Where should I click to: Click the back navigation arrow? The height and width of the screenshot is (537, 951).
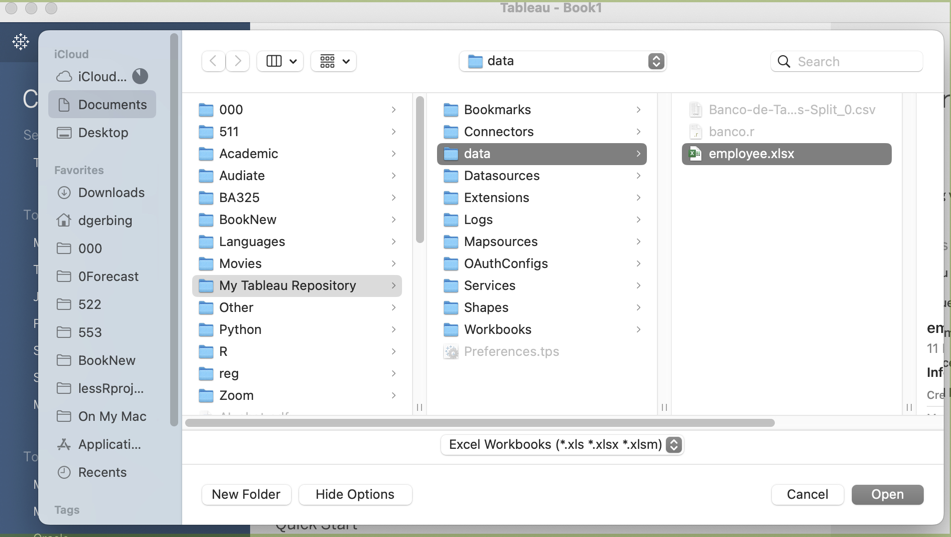(213, 61)
